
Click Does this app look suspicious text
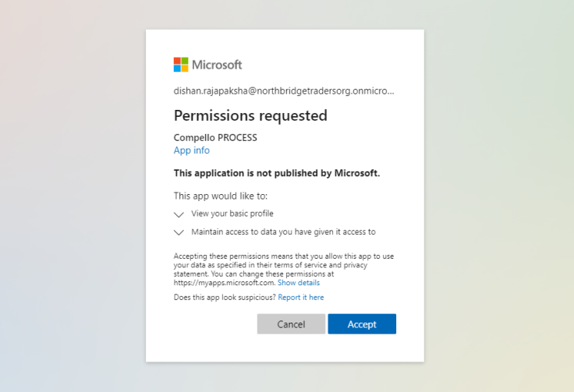pos(225,297)
